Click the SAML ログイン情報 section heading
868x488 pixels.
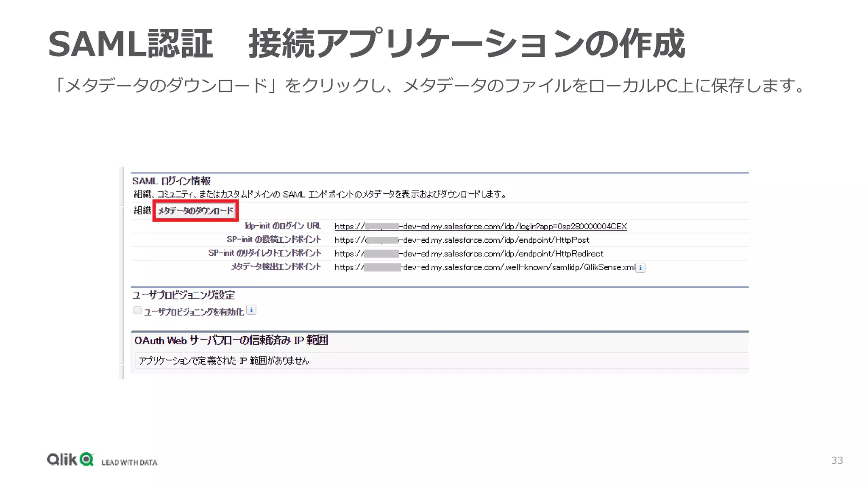(x=171, y=181)
